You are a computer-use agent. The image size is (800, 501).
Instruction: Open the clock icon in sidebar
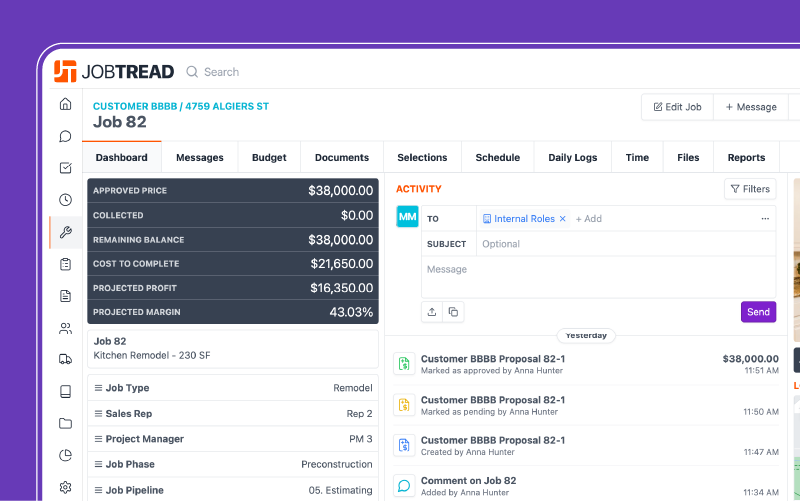pyautogui.click(x=65, y=200)
